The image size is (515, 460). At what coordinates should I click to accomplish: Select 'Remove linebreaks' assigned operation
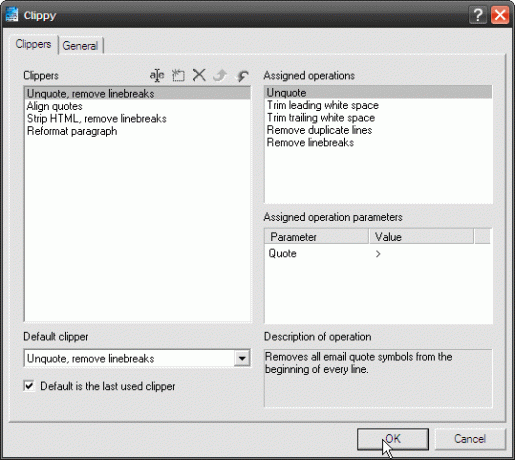(378, 143)
